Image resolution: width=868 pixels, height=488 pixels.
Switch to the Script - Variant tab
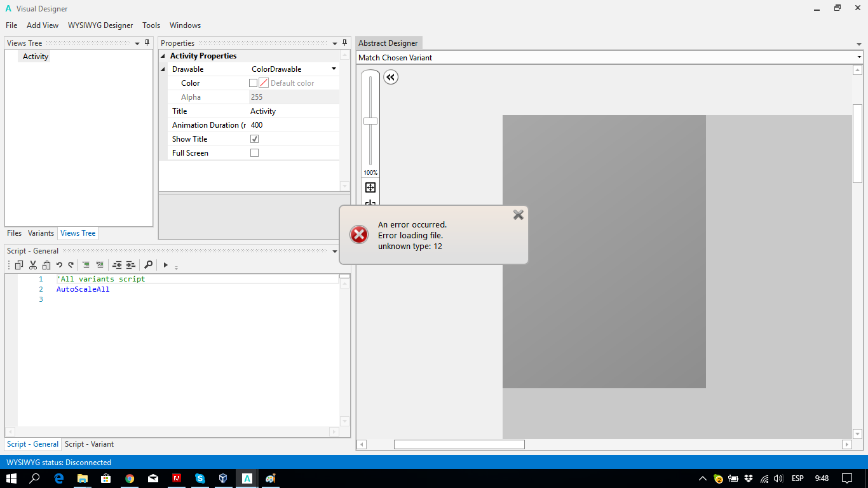[x=90, y=444]
